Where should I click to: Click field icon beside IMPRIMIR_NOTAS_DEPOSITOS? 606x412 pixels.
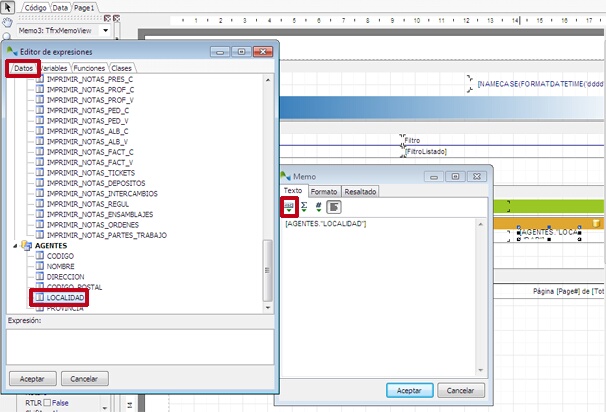tap(39, 183)
